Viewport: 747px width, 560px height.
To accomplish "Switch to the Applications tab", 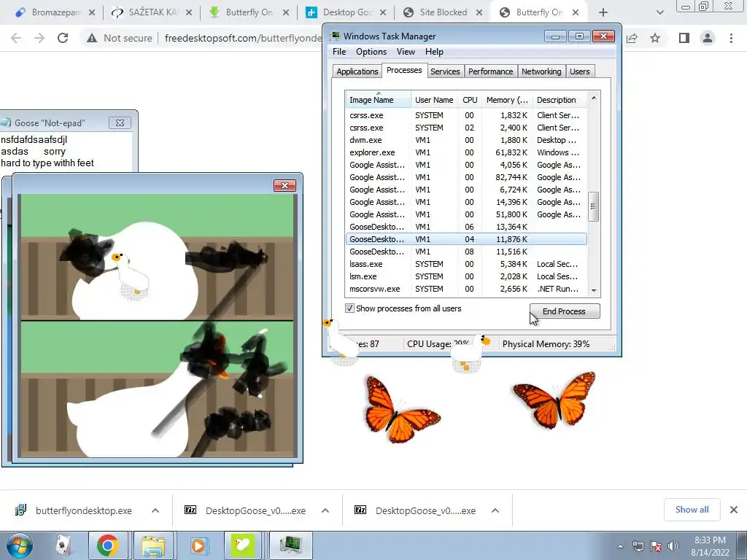I will coord(357,71).
